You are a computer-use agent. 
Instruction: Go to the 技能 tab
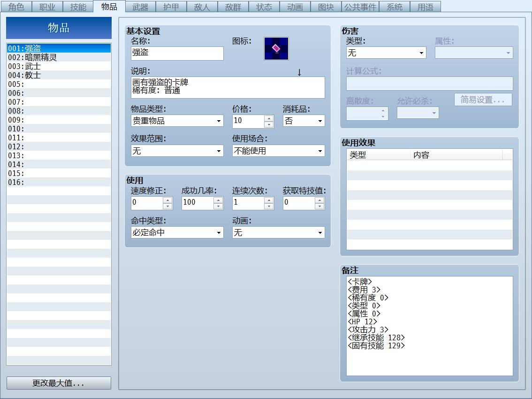pos(78,7)
